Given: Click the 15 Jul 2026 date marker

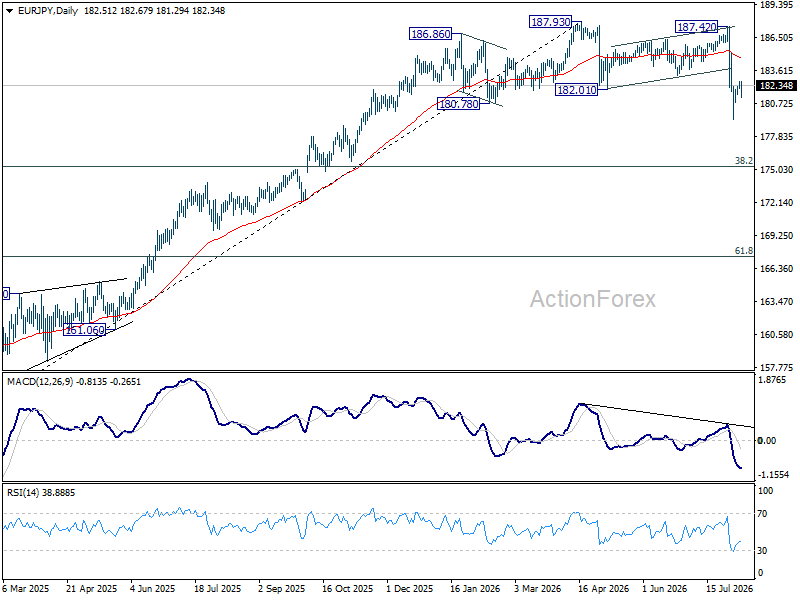Looking at the screenshot, I should 730,589.
